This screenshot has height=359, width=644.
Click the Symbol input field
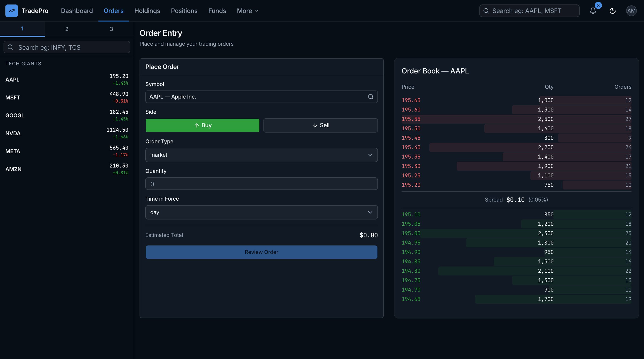tap(262, 97)
